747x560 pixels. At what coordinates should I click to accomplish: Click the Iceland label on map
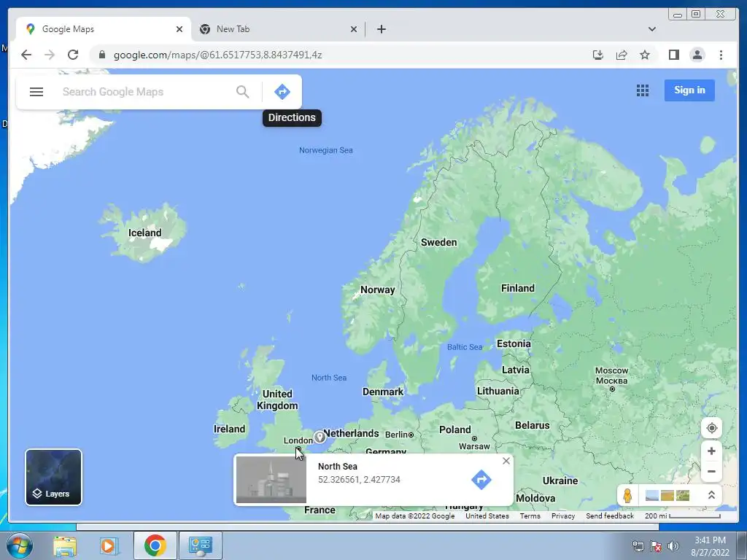tap(145, 233)
